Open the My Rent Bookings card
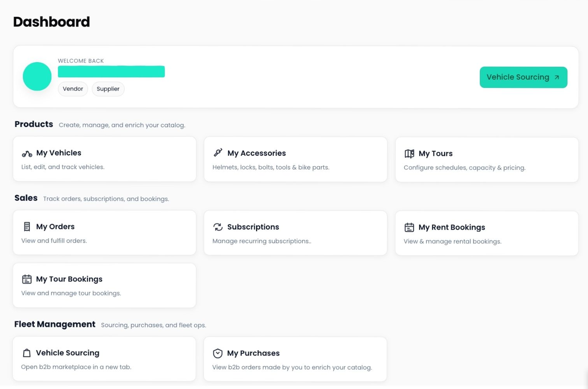Viewport: 588px width, 389px height. tap(486, 233)
